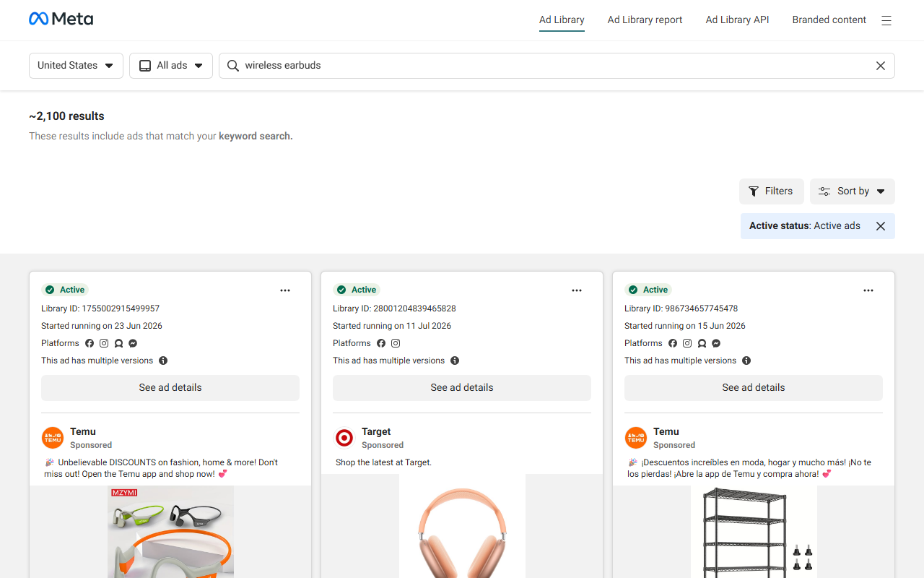
Task: Click the Instagram icon on Temu ad 986734657745478
Action: pos(687,343)
